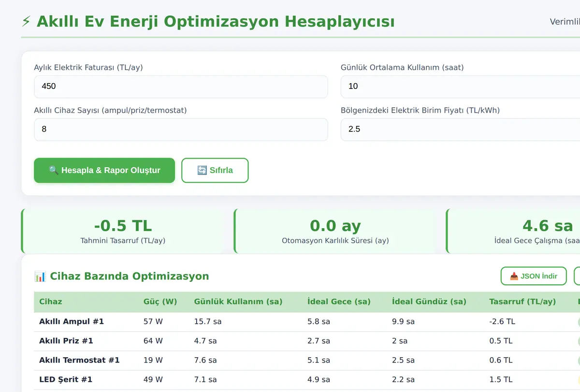The width and height of the screenshot is (580, 392).
Task: Click the Cihaz column header
Action: pos(51,302)
